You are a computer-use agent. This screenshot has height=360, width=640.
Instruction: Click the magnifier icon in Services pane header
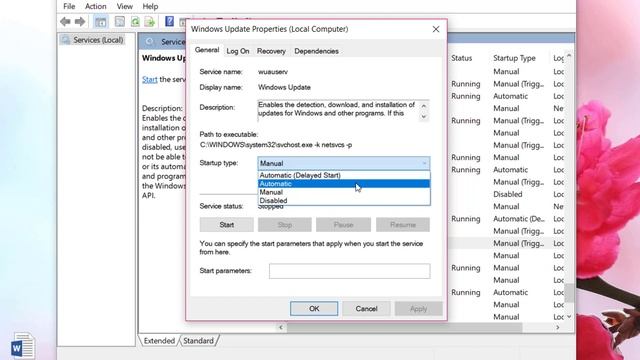(150, 42)
